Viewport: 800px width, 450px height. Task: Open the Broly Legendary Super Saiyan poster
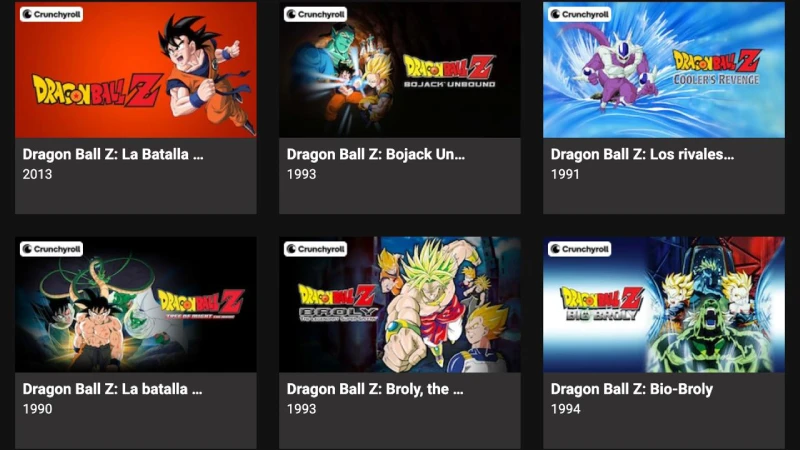(400, 305)
